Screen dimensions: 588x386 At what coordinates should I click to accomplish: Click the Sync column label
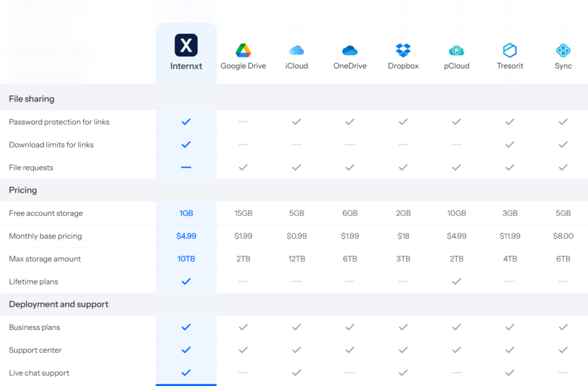tap(563, 66)
